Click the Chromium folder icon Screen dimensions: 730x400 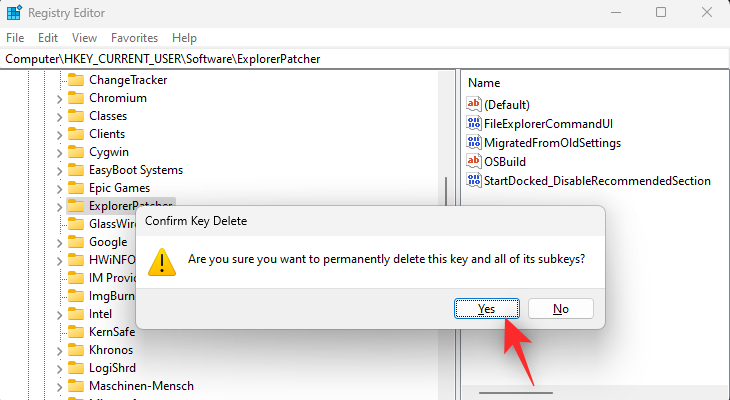pos(75,98)
